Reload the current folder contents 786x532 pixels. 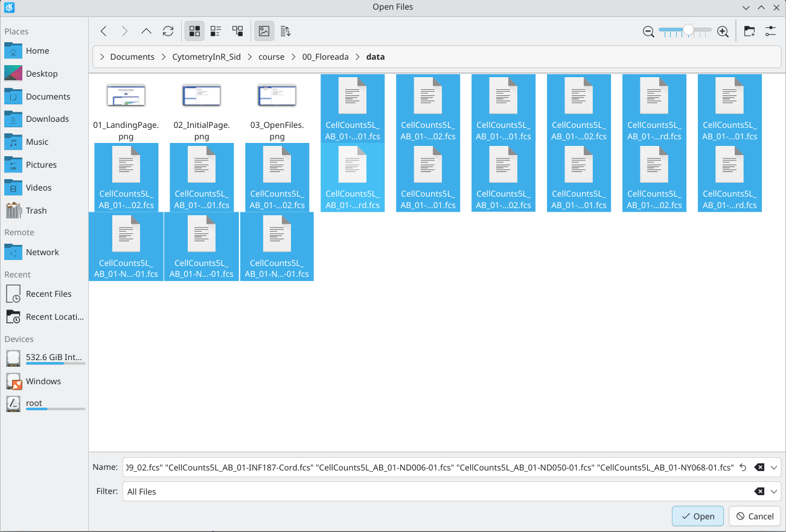168,31
